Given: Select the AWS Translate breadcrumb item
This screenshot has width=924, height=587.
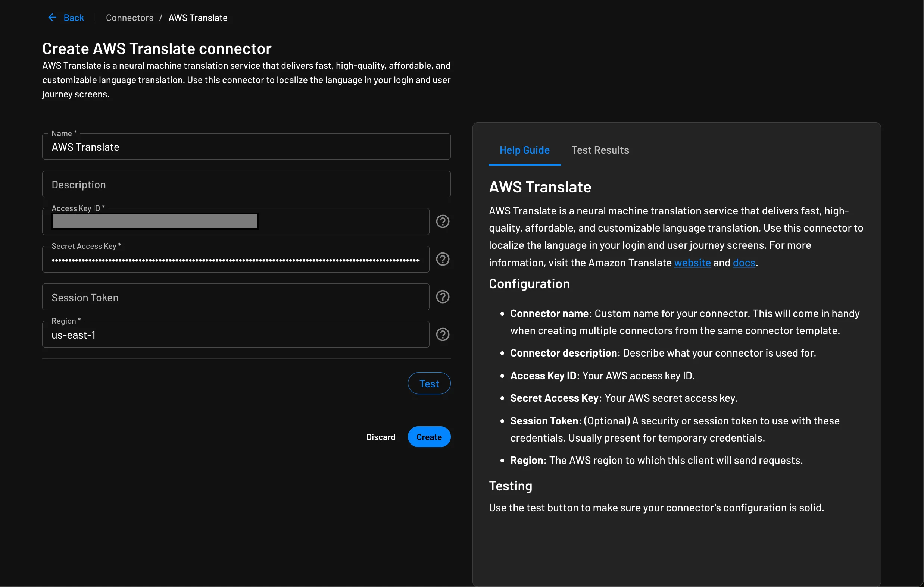Looking at the screenshot, I should click(x=198, y=17).
